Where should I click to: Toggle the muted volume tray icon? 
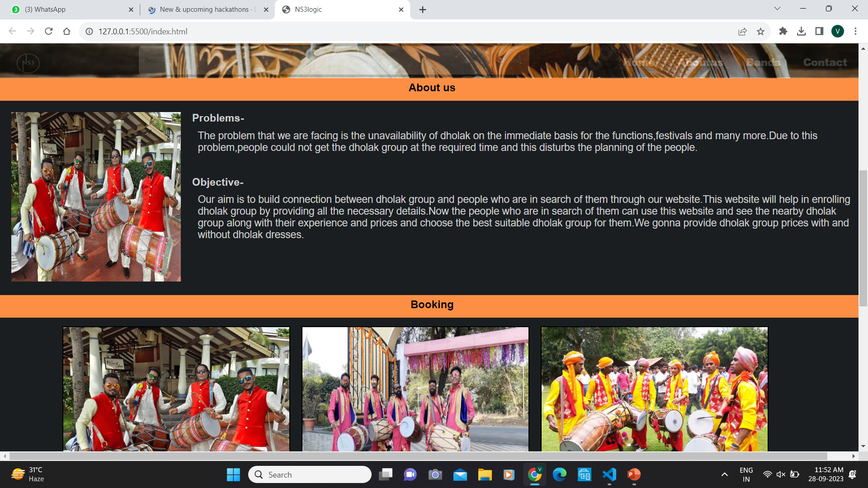click(x=781, y=474)
